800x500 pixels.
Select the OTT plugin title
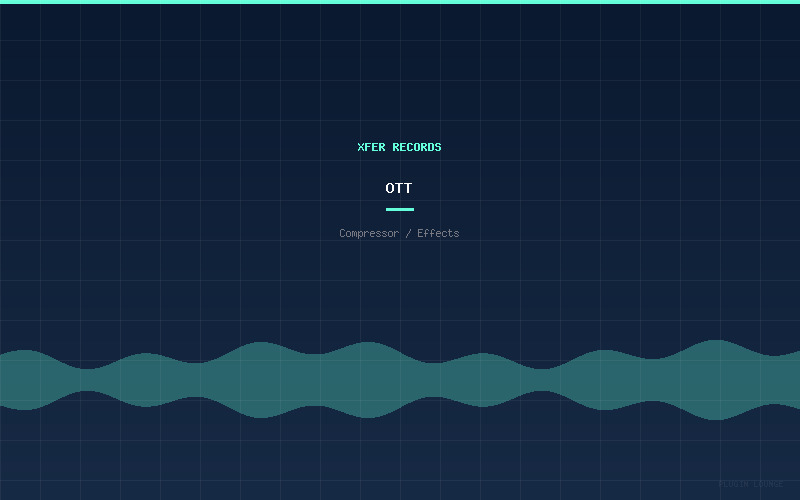coord(399,188)
